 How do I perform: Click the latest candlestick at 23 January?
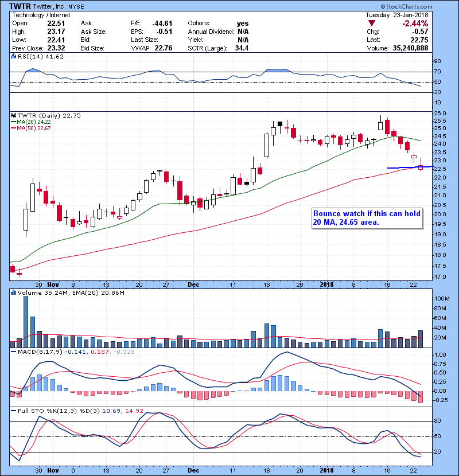pyautogui.click(x=421, y=166)
